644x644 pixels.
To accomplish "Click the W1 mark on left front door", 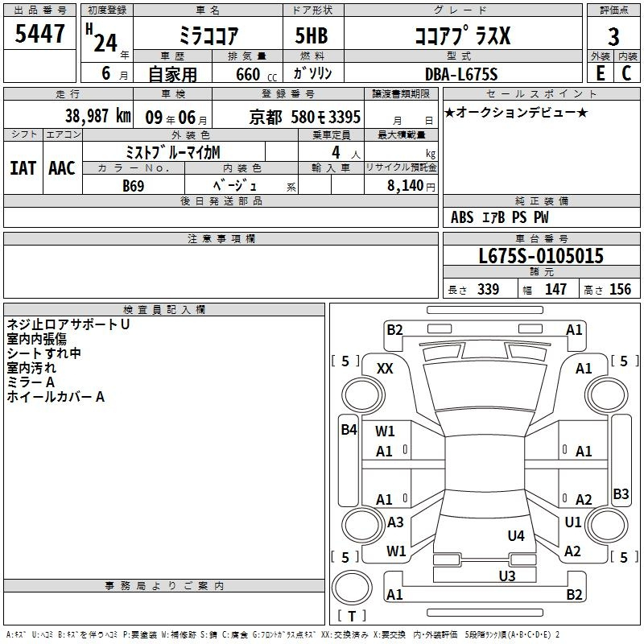I will point(385,431).
